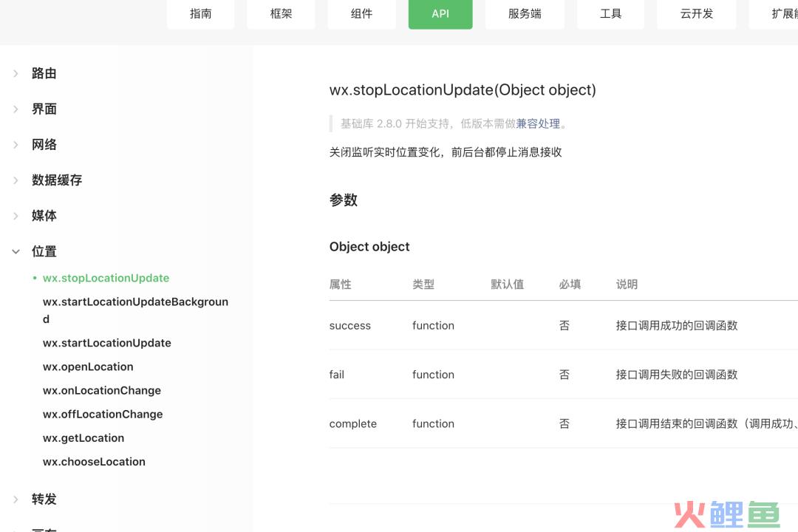Image resolution: width=798 pixels, height=532 pixels.
Task: Open wx.openLocation API page
Action: click(88, 367)
